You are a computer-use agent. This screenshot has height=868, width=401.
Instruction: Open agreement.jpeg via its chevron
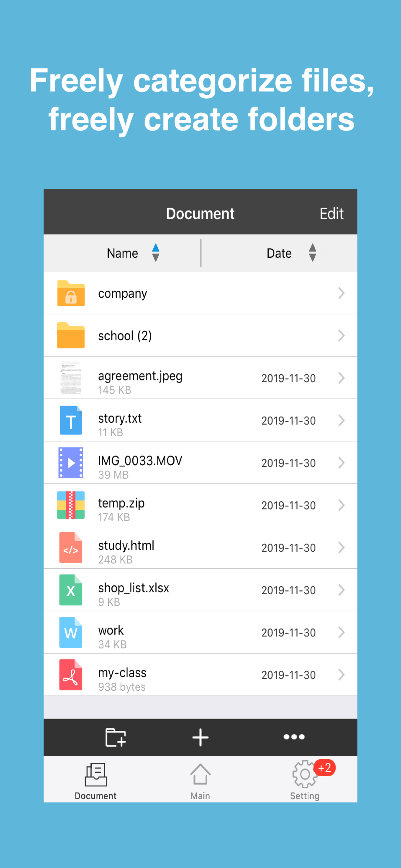click(341, 378)
